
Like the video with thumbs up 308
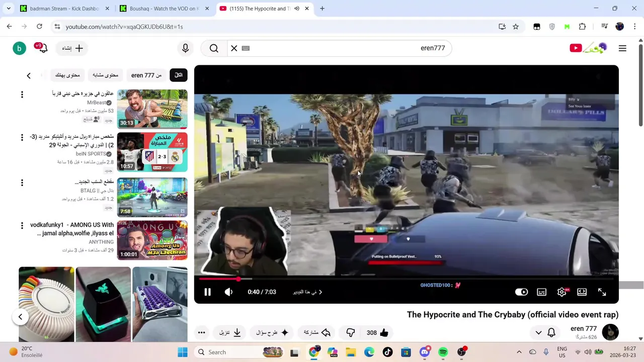pos(377,332)
